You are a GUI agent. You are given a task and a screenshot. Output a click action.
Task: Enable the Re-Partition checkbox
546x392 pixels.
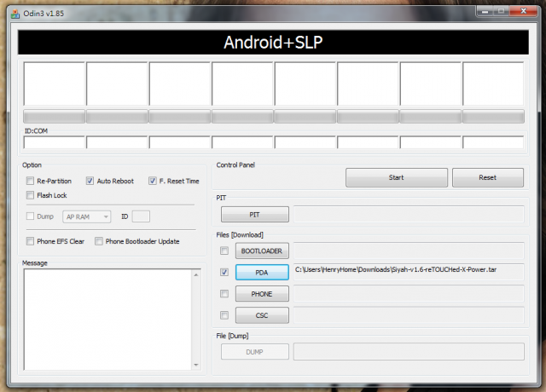(x=31, y=181)
